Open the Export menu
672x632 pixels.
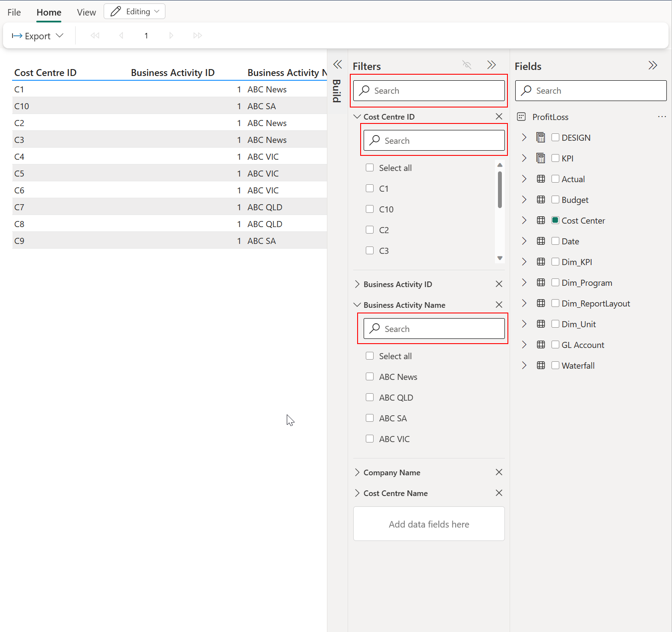[x=38, y=35]
